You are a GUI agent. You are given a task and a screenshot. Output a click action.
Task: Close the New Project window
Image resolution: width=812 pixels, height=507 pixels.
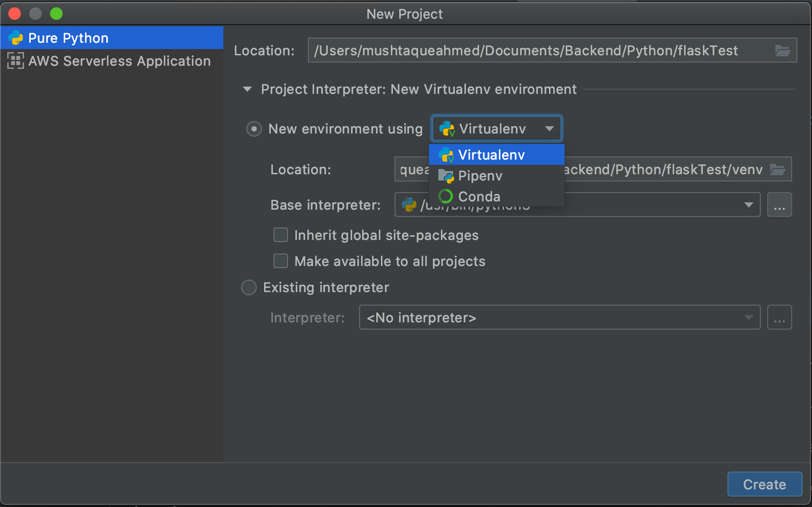click(15, 14)
